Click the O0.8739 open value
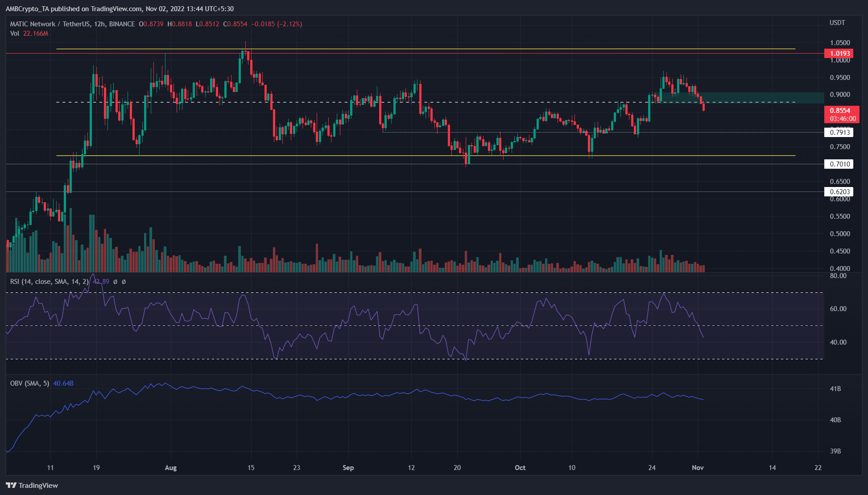868x495 pixels. (x=151, y=24)
